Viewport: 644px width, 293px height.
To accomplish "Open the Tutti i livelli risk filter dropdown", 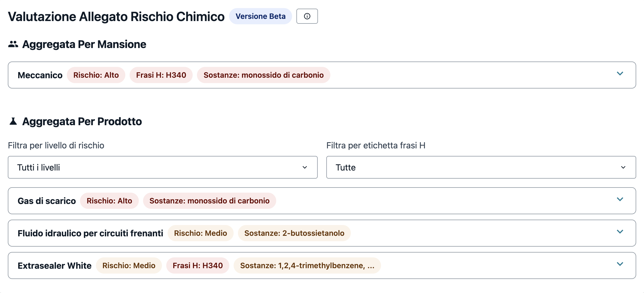I will click(x=163, y=167).
